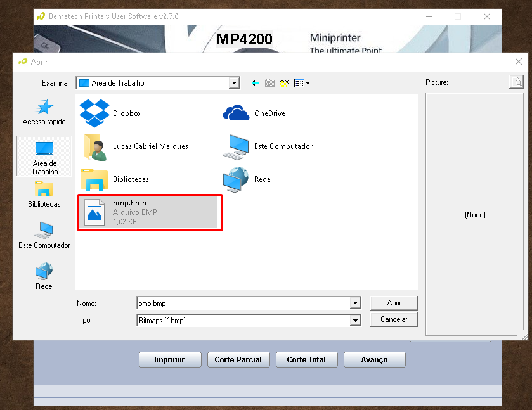The width and height of the screenshot is (532, 410).
Task: Click Corte Parcial in the Bematech window
Action: [x=238, y=359]
